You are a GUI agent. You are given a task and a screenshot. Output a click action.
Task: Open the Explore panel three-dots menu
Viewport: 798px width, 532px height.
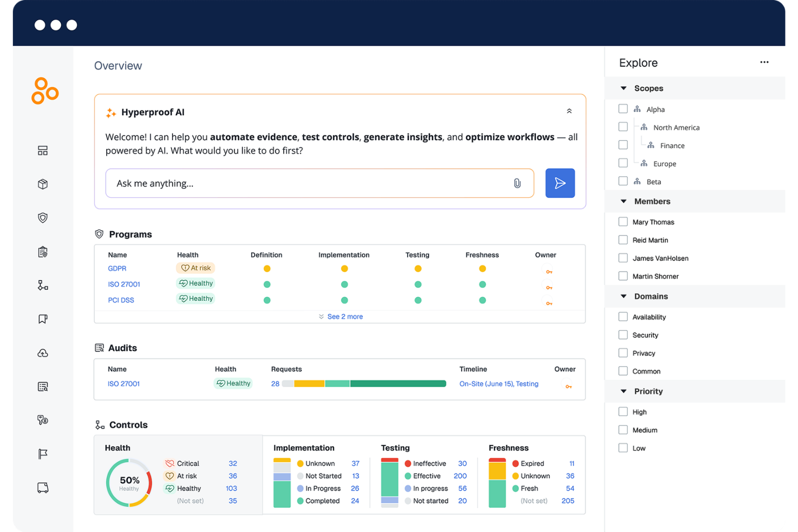click(x=764, y=62)
